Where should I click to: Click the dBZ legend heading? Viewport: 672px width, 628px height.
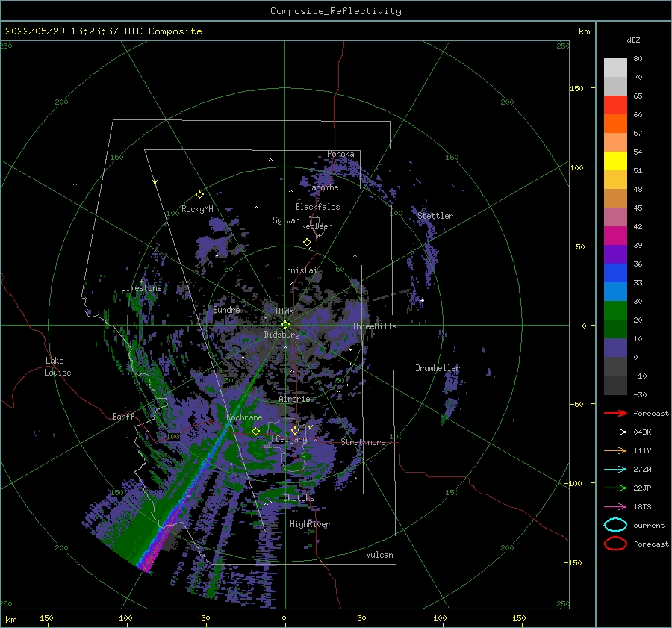(633, 40)
